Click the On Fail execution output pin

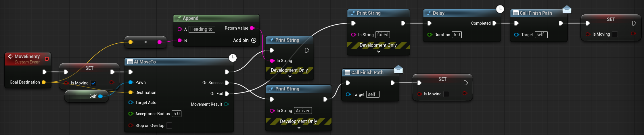[227, 94]
